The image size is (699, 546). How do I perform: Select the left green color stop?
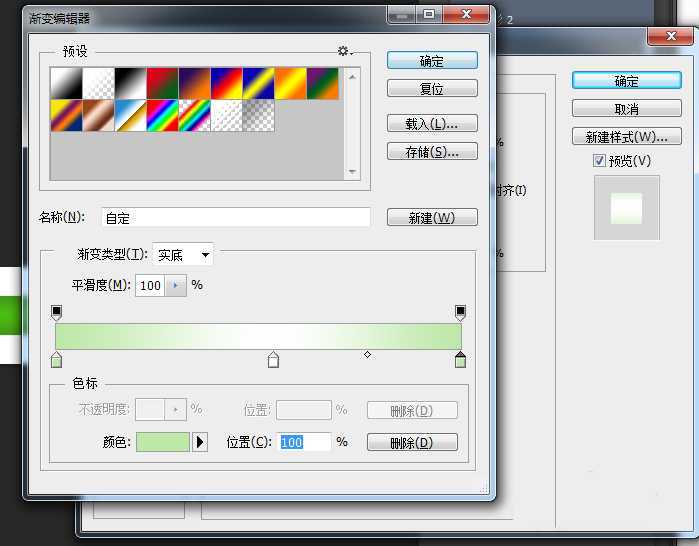coord(56,360)
